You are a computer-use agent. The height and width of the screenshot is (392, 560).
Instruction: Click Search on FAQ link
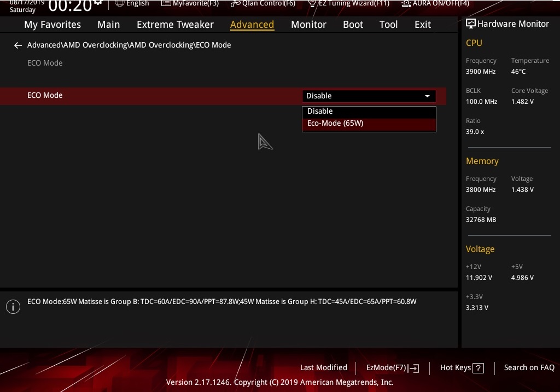pyautogui.click(x=529, y=368)
